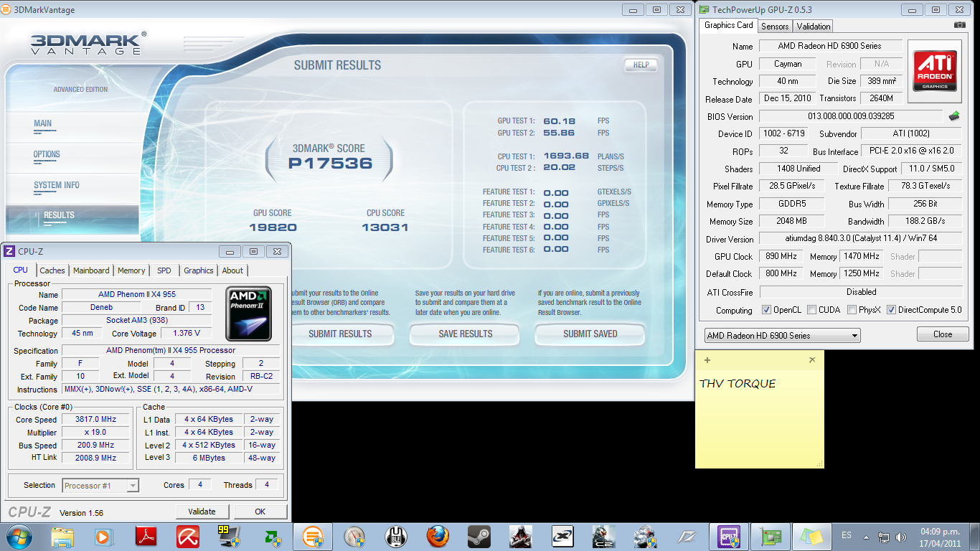Open the volume tray icon
Viewport: 980px width, 551px height.
pos(900,537)
